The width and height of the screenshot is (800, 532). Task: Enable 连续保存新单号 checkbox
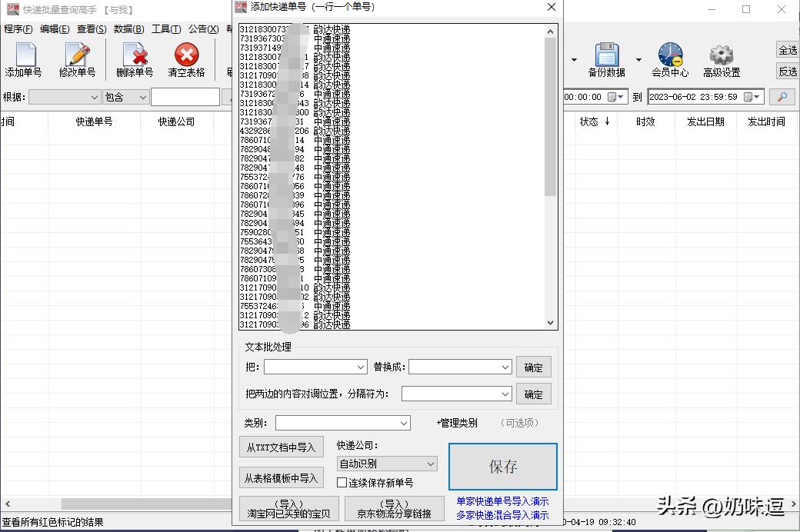click(x=342, y=483)
